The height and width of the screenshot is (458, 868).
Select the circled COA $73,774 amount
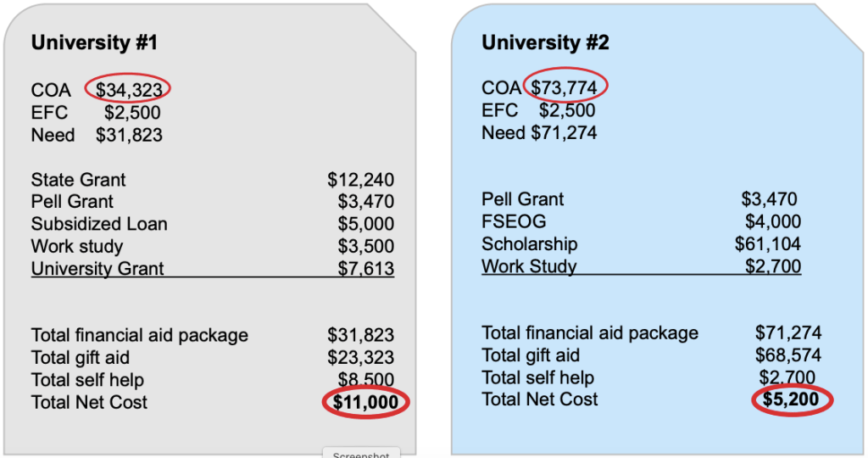tap(565, 88)
